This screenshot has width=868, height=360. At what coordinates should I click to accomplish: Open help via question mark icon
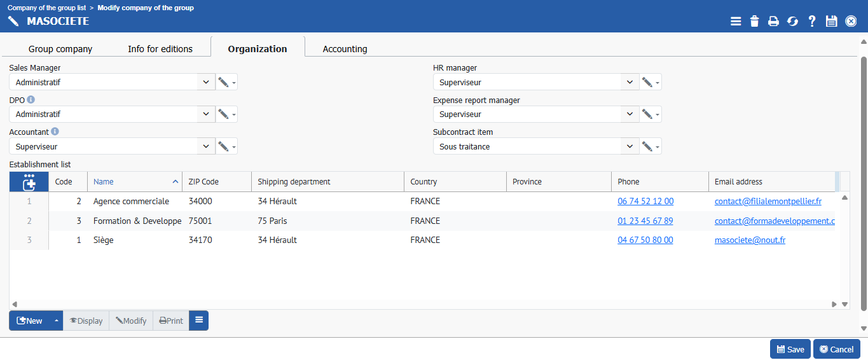pyautogui.click(x=812, y=22)
